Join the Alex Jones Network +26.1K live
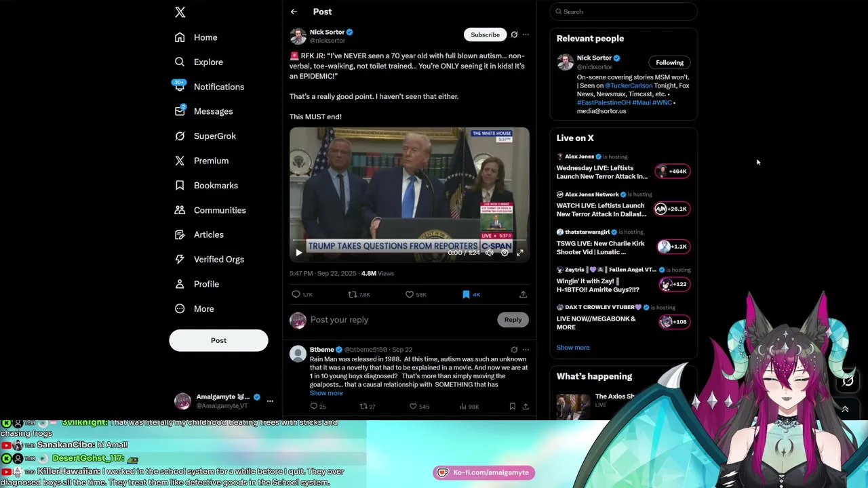The image size is (868, 488). [671, 209]
